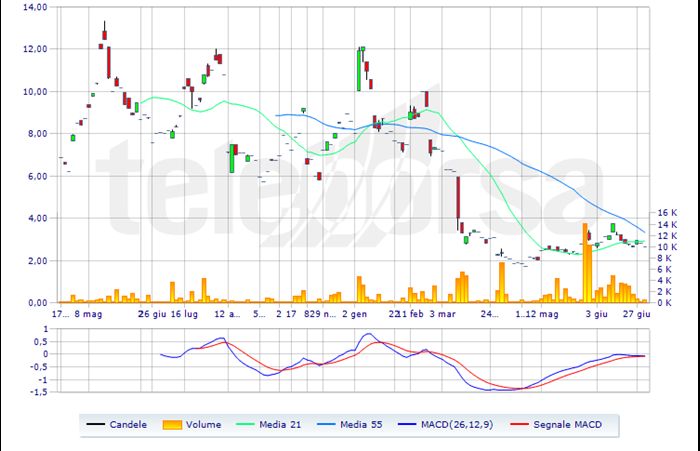Click the tallest orange volume bar
700x451 pixels.
pos(585,263)
